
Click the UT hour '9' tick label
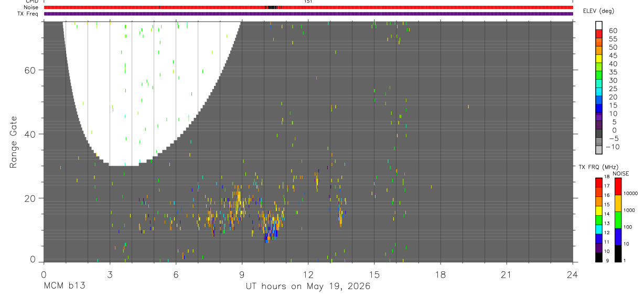point(242,274)
